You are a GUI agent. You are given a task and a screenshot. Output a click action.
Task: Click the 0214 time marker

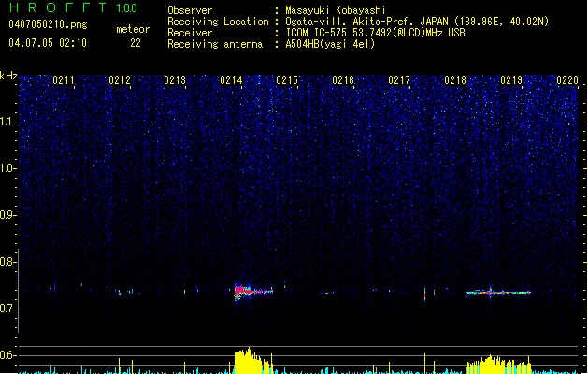tap(231, 80)
